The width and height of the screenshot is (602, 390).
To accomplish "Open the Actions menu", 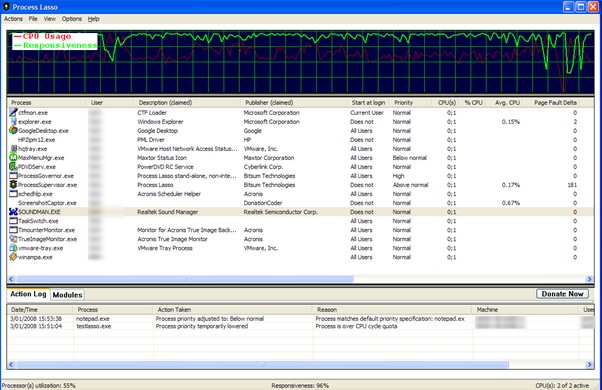I will click(x=13, y=19).
